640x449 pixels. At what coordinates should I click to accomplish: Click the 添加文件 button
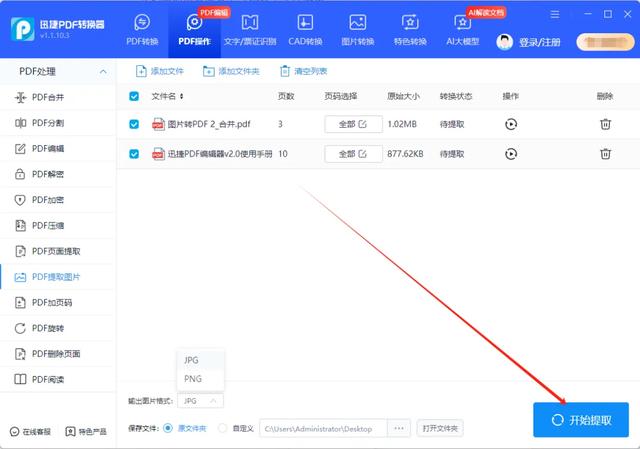click(x=159, y=71)
